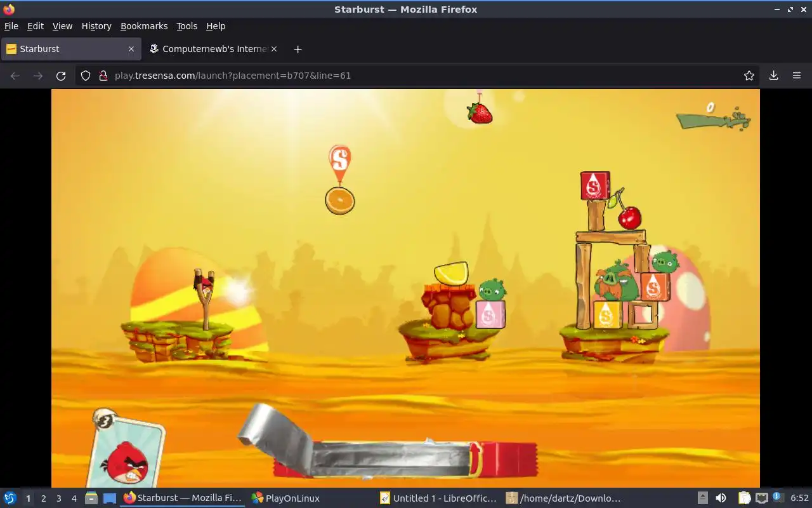Click the red Starburst block atop tower
Viewport: 812px width, 508px height.
click(x=595, y=185)
